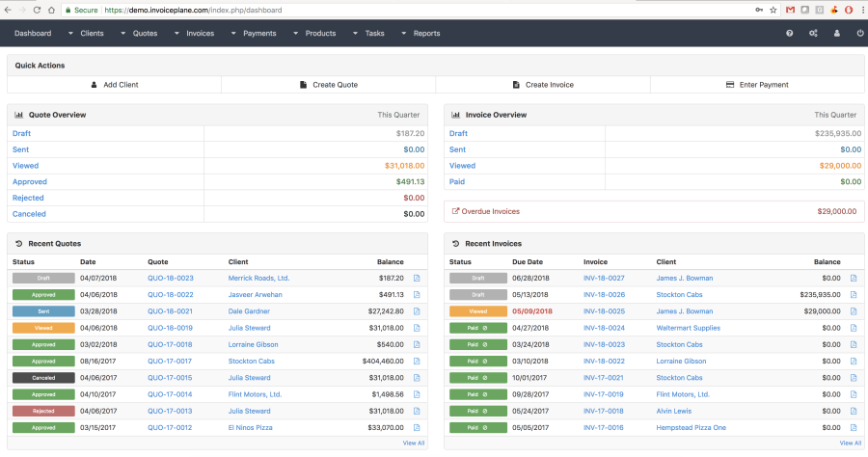Bookmark page with the star icon

[x=773, y=10]
